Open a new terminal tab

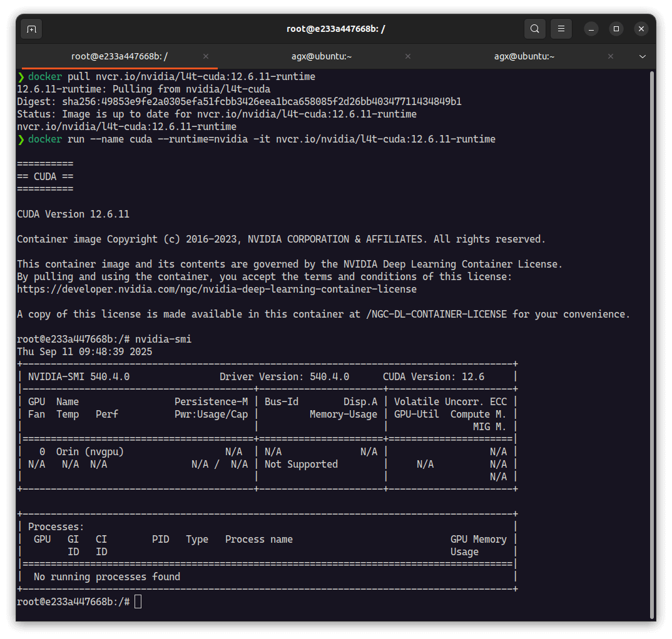[x=31, y=29]
